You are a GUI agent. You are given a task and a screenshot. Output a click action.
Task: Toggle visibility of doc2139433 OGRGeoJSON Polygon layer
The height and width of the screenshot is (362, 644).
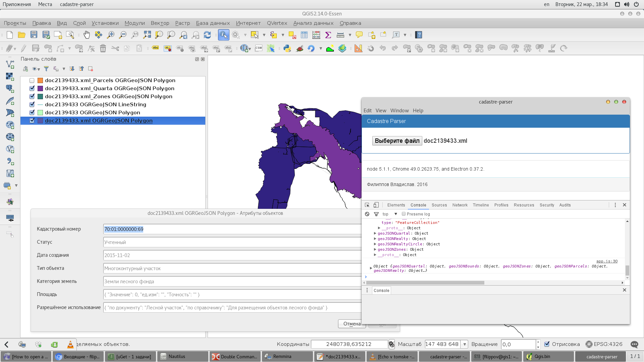(x=32, y=112)
